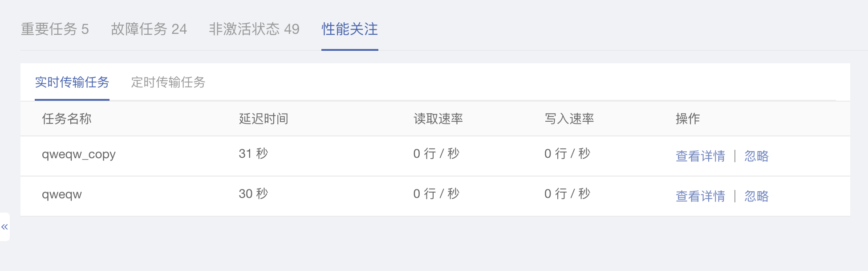Show the 实时传输任务 sub-tab
868x271 pixels.
(x=72, y=82)
